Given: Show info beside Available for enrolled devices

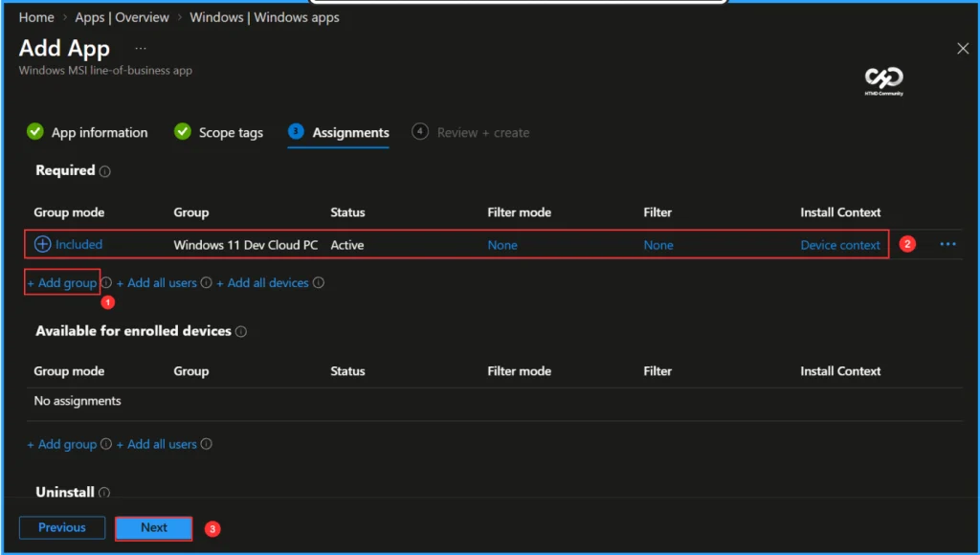Looking at the screenshot, I should click(240, 332).
